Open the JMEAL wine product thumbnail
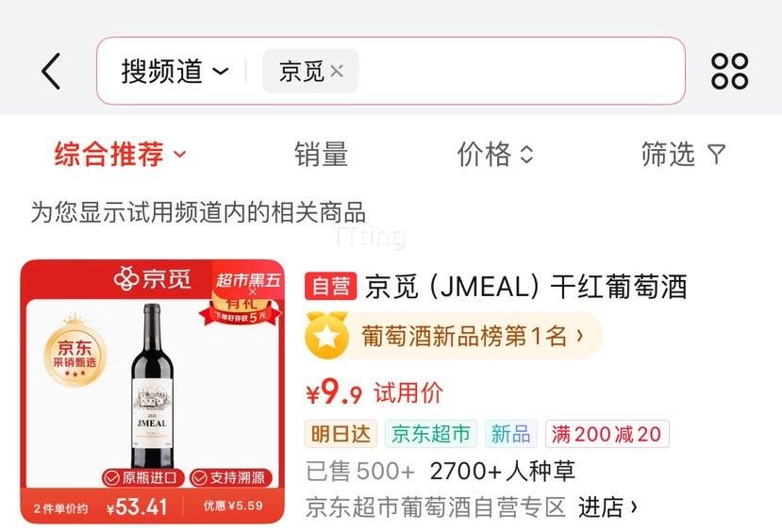The height and width of the screenshot is (532, 782). (153, 391)
